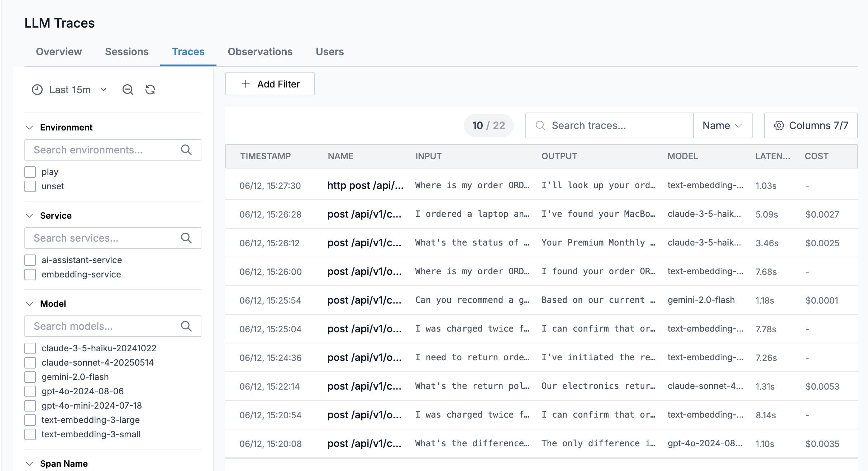
Task: Click the OUTPUT column header
Action: click(559, 156)
